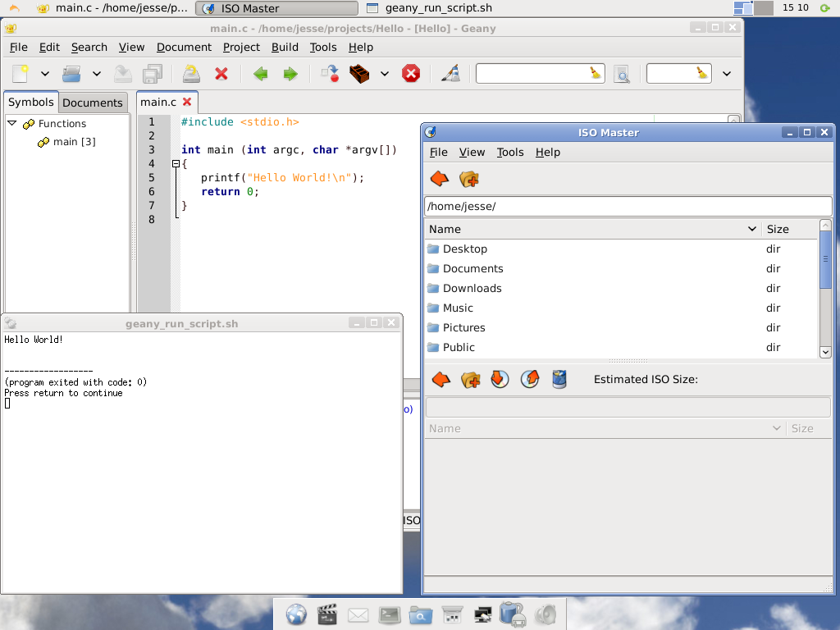Click the Build brick icon
The height and width of the screenshot is (630, 840).
pyautogui.click(x=359, y=74)
